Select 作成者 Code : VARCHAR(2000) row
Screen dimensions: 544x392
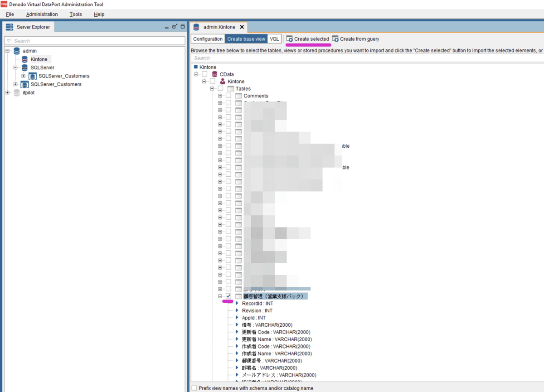(277, 346)
